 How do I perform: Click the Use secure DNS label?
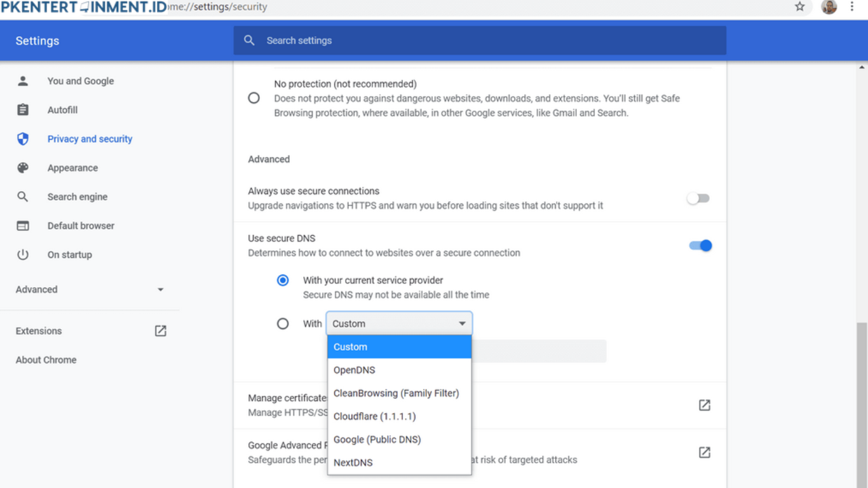tap(281, 238)
